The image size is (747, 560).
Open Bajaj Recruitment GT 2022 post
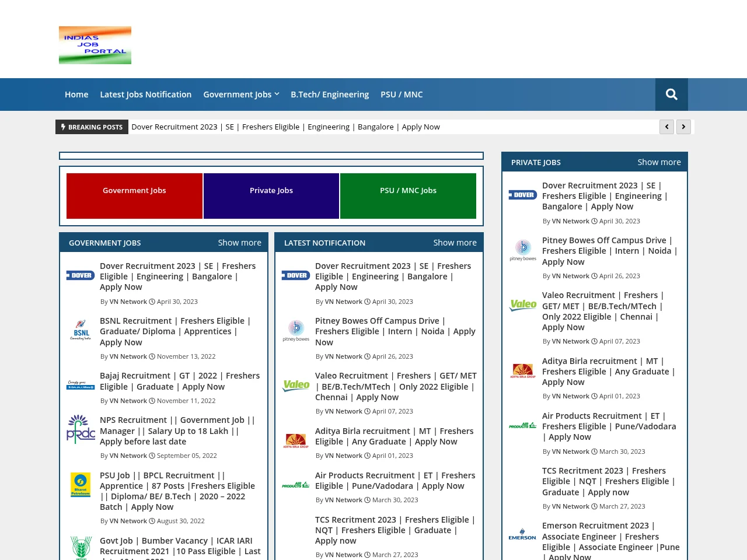coord(180,381)
